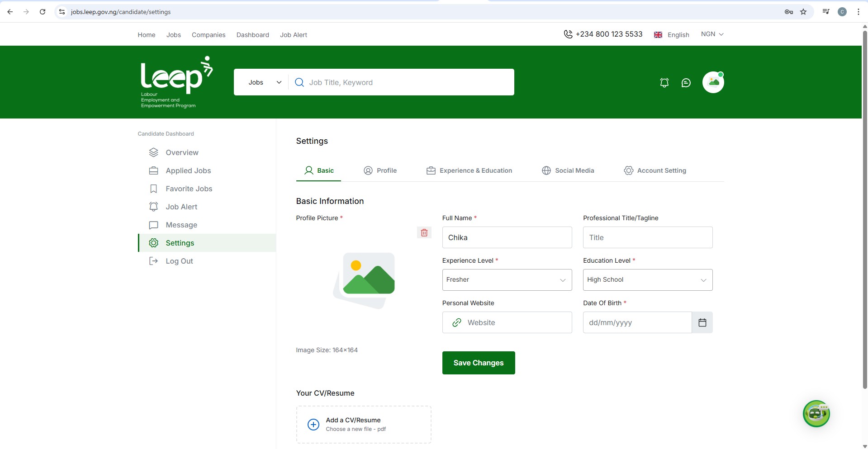The height and width of the screenshot is (449, 868).
Task: Click the user avatar in header
Action: pyautogui.click(x=713, y=82)
